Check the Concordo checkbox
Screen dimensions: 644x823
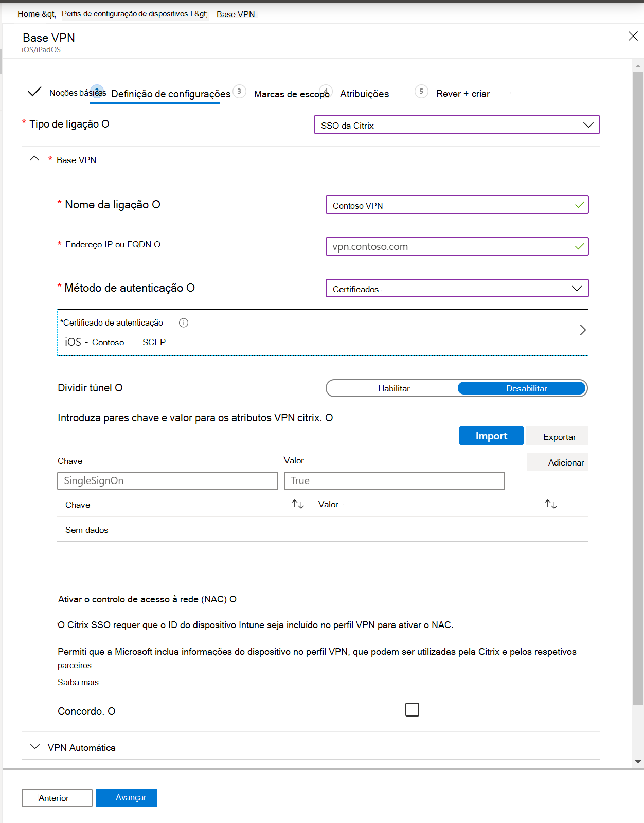[412, 710]
